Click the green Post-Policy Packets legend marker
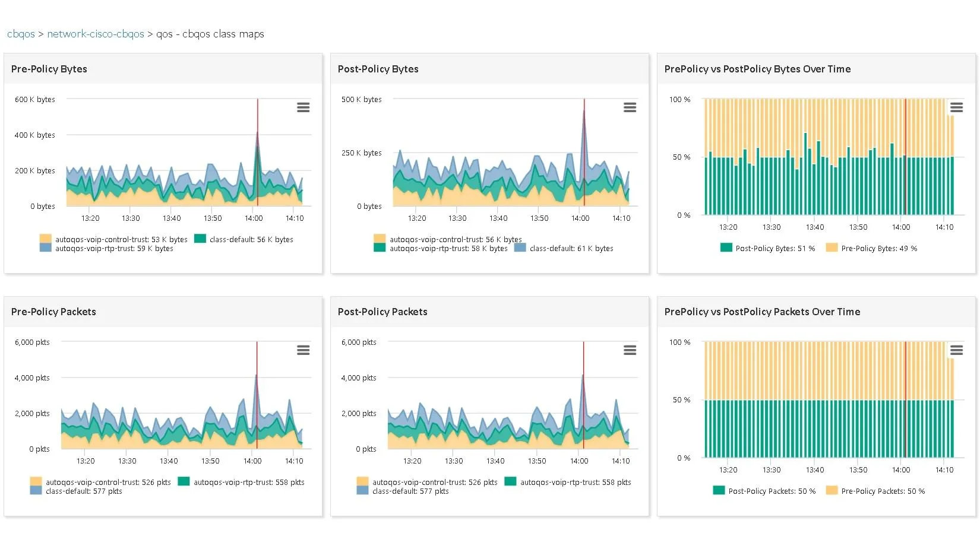980x552 pixels. (717, 490)
